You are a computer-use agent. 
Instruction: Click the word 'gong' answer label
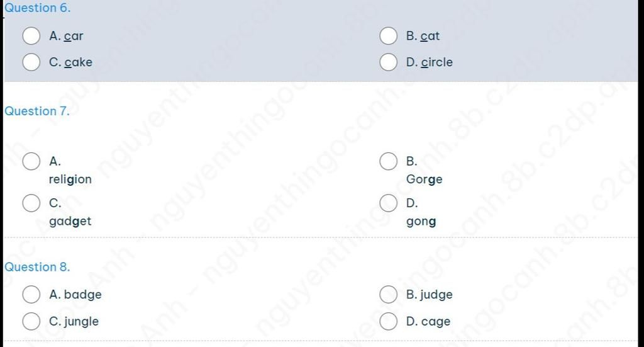421,222
